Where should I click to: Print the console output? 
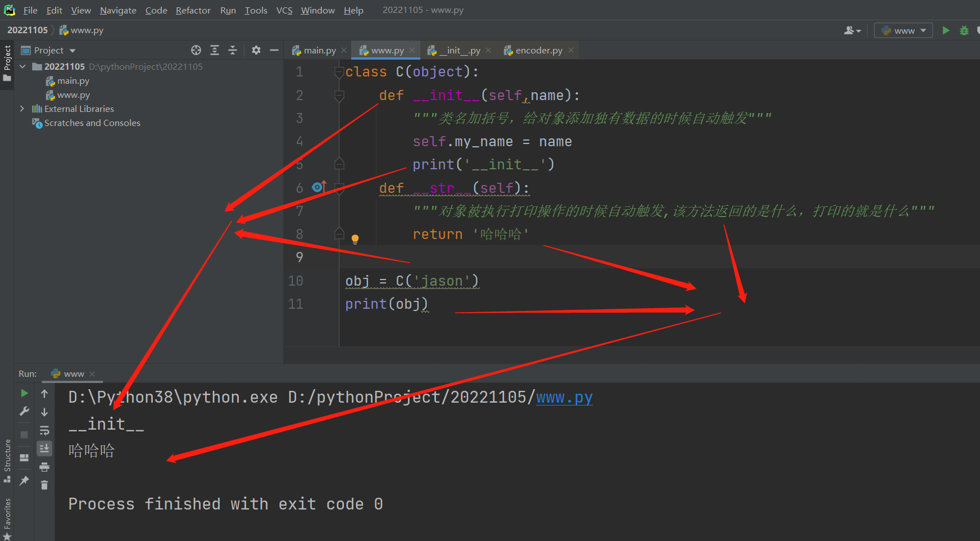pyautogui.click(x=44, y=467)
